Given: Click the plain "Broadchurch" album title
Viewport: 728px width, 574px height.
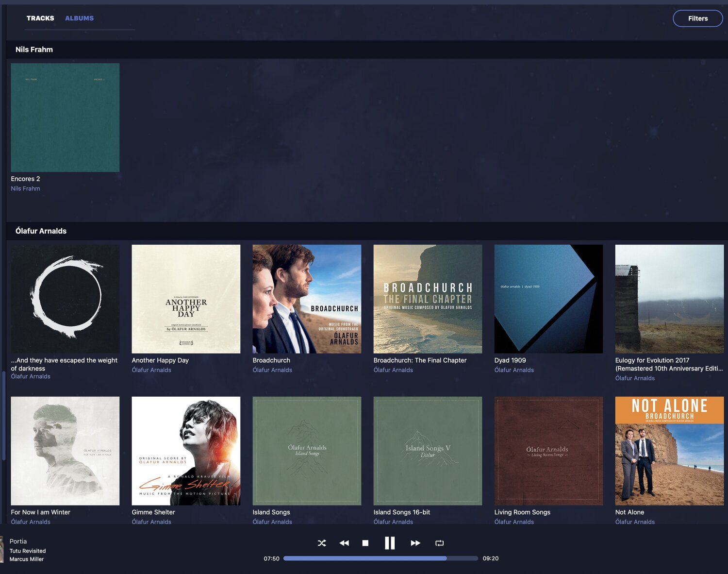Looking at the screenshot, I should pos(271,360).
